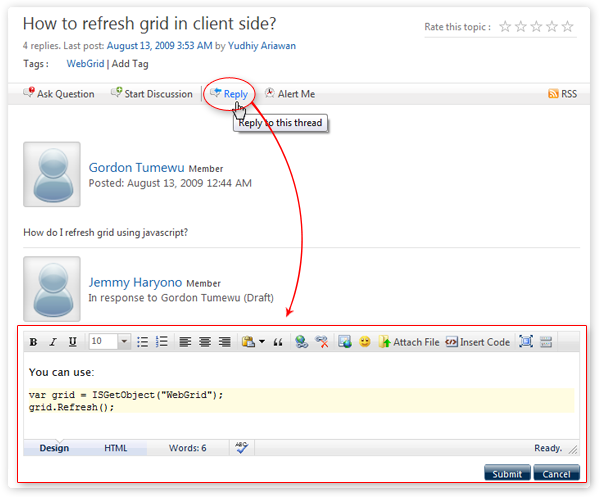The width and height of the screenshot is (600, 497).
Task: Rate the topic two stars
Action: pyautogui.click(x=521, y=26)
